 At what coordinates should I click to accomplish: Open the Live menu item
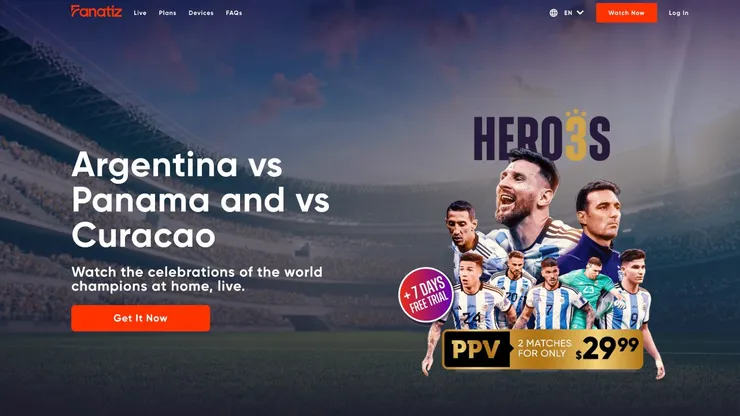[x=140, y=13]
